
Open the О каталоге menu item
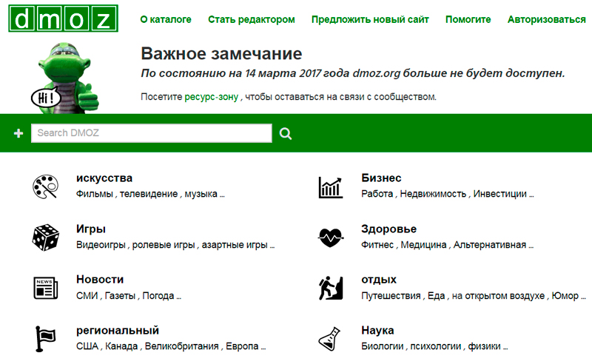click(x=166, y=19)
